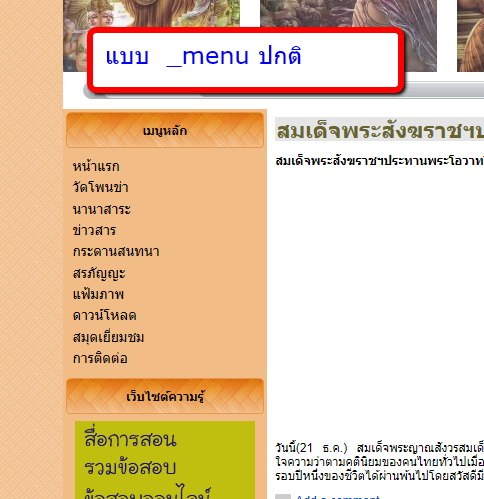Screen dimensions: 484x499
Task: Select นานาสาระ in main menu
Action: [x=102, y=209]
